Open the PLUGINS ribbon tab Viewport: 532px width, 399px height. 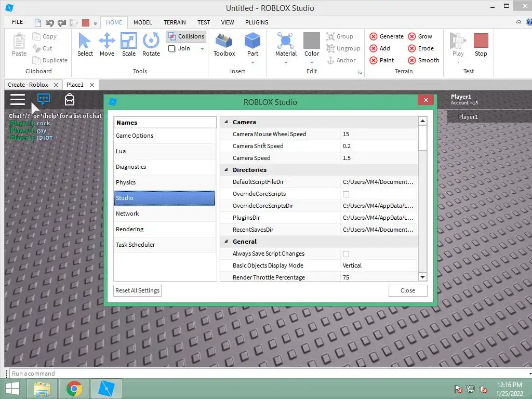(257, 22)
